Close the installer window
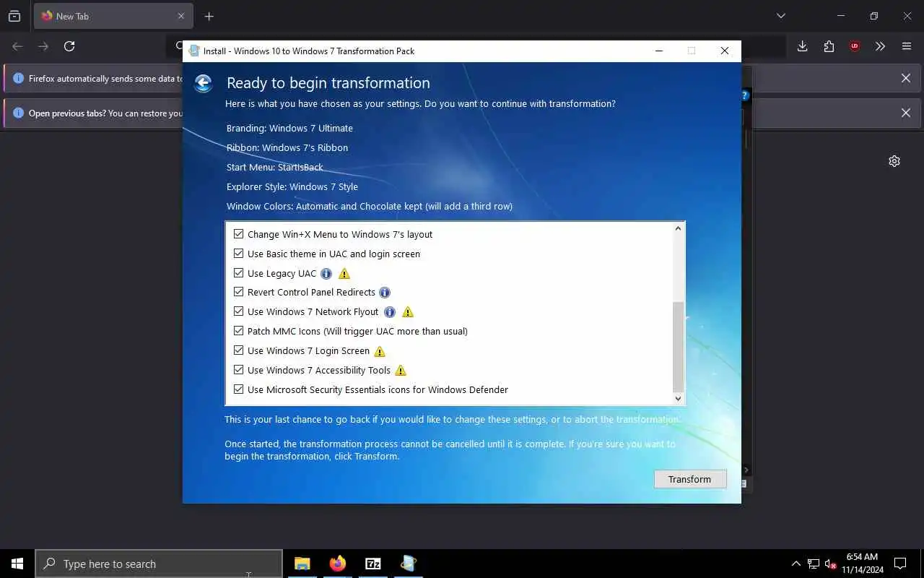Viewport: 924px width, 578px height. 725,51
